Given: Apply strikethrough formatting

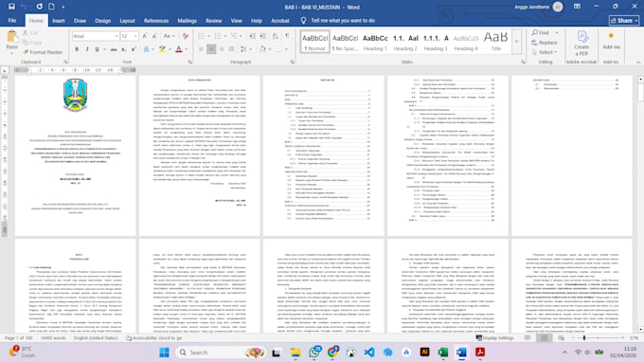Looking at the screenshot, I should click(x=114, y=49).
